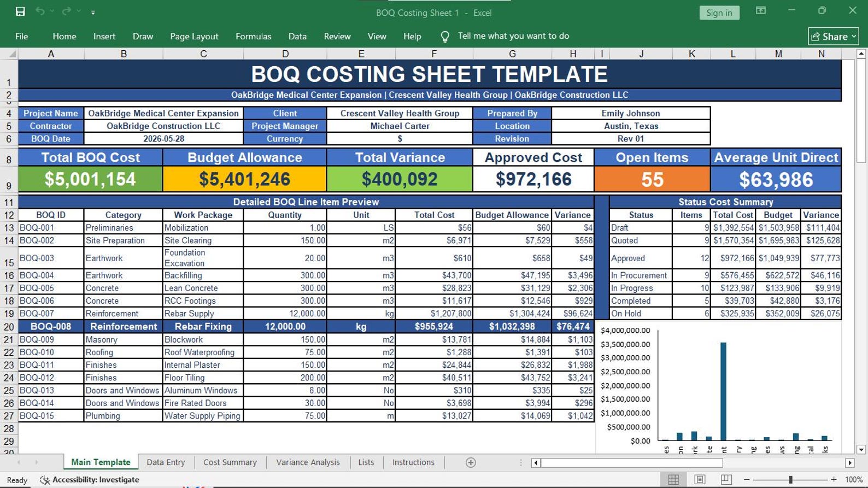Click vertical scrollbar down arrow

pyautogui.click(x=861, y=450)
